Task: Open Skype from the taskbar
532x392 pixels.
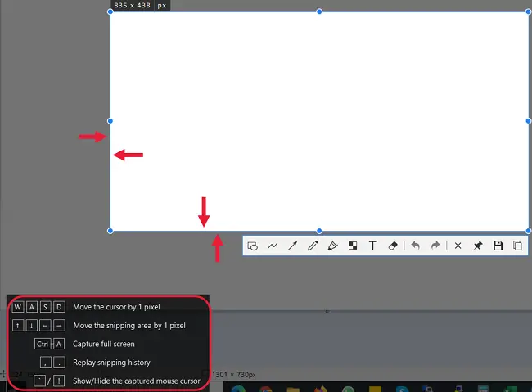Action: tap(403, 389)
